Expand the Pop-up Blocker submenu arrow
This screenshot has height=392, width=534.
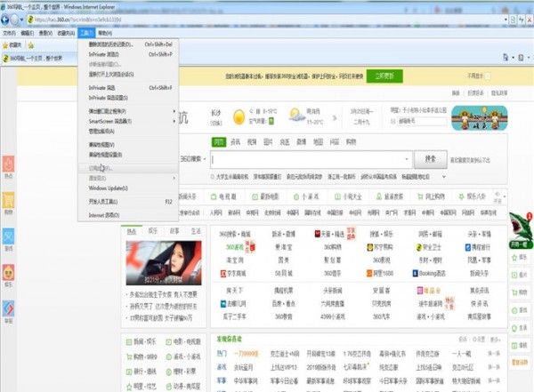point(174,111)
